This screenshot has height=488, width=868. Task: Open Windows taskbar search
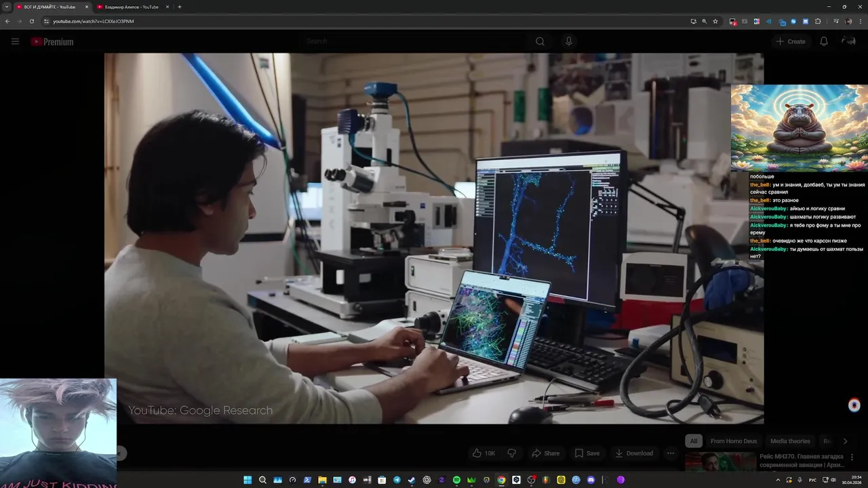point(262,480)
